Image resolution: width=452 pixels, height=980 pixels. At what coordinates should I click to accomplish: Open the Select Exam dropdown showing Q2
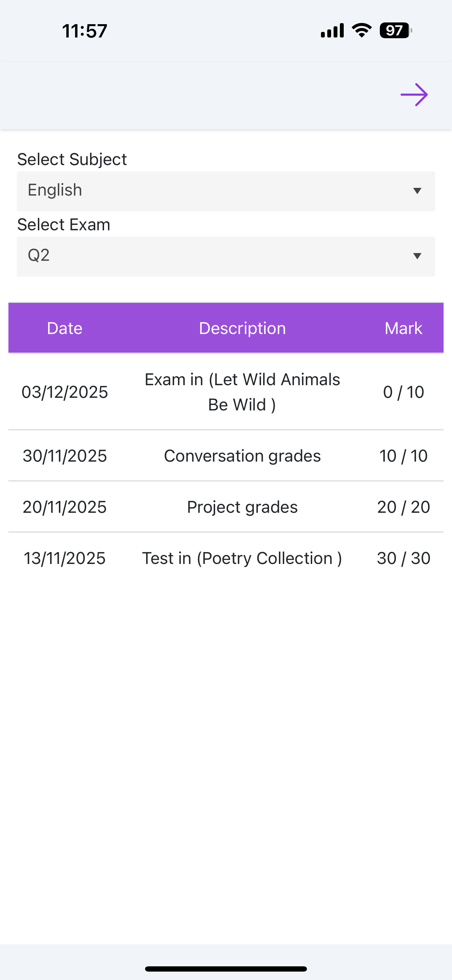[226, 256]
